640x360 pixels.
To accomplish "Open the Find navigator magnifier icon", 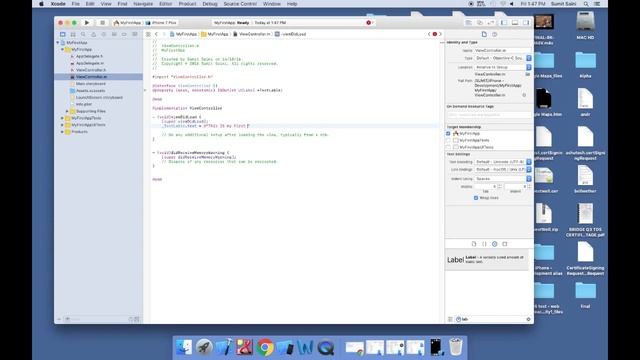I will point(83,34).
